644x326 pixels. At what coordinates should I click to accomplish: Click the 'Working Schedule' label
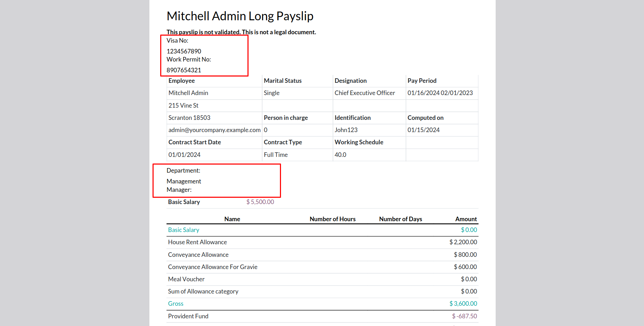359,142
